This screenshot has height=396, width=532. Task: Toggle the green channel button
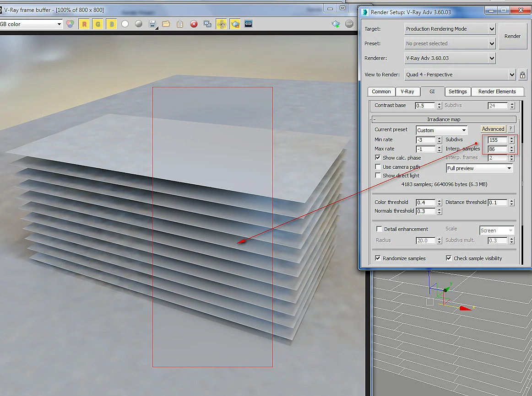(x=98, y=24)
